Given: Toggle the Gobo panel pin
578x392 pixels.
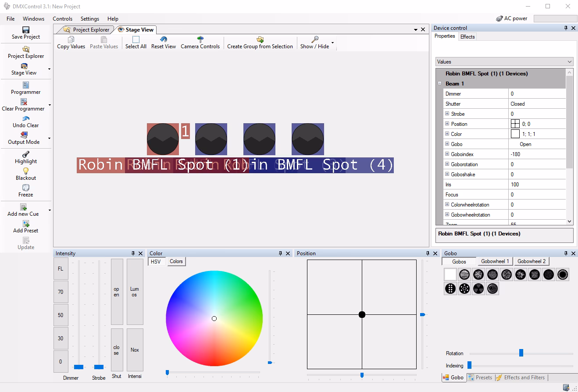Looking at the screenshot, I should [566, 253].
